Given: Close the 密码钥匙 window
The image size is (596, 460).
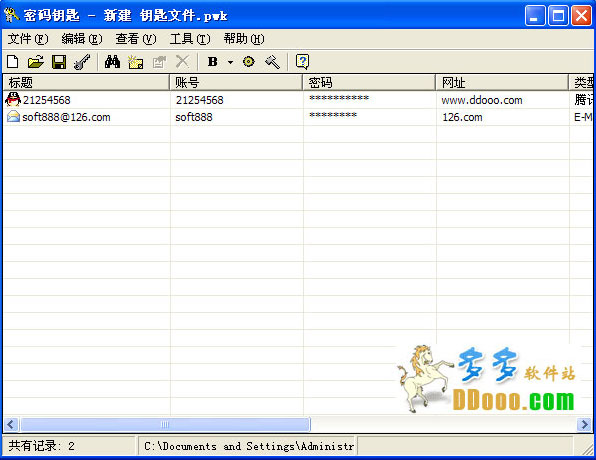Looking at the screenshot, I should [x=582, y=16].
